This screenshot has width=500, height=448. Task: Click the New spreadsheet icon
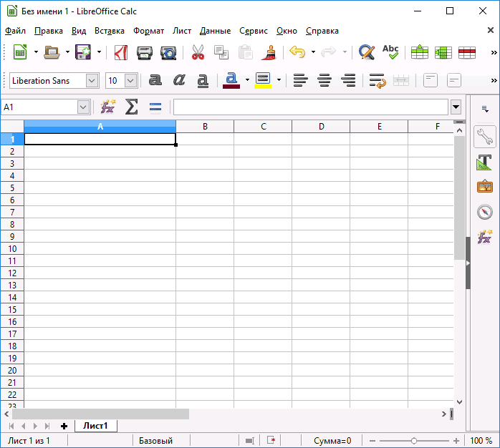click(20, 52)
